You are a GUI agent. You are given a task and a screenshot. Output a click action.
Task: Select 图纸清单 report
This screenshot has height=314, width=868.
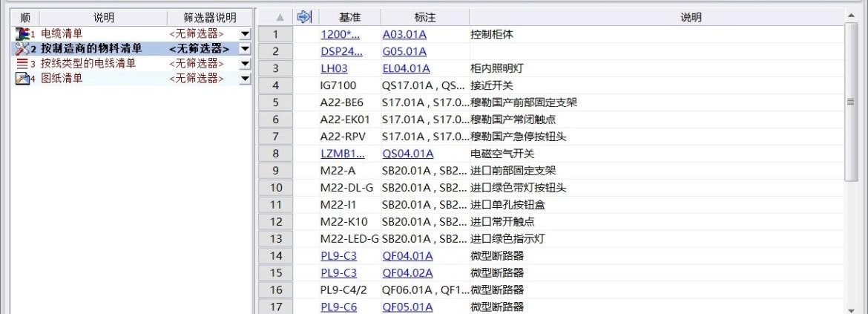coord(62,79)
